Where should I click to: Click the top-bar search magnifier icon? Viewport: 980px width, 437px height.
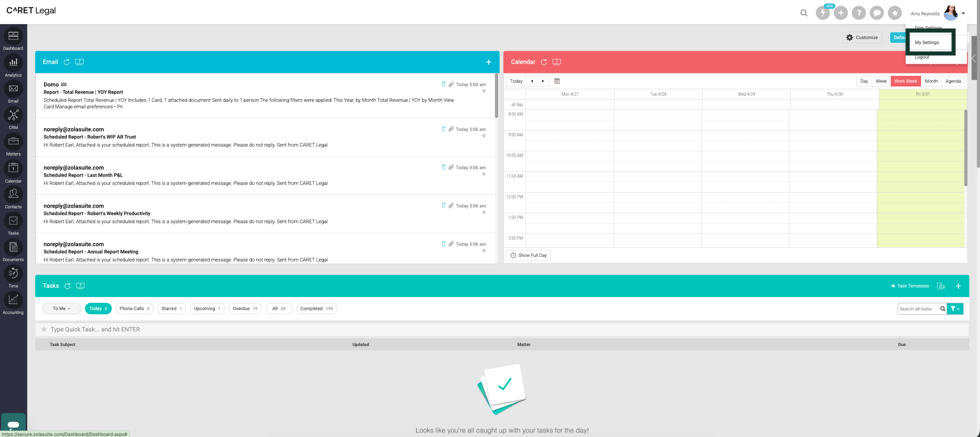point(804,13)
